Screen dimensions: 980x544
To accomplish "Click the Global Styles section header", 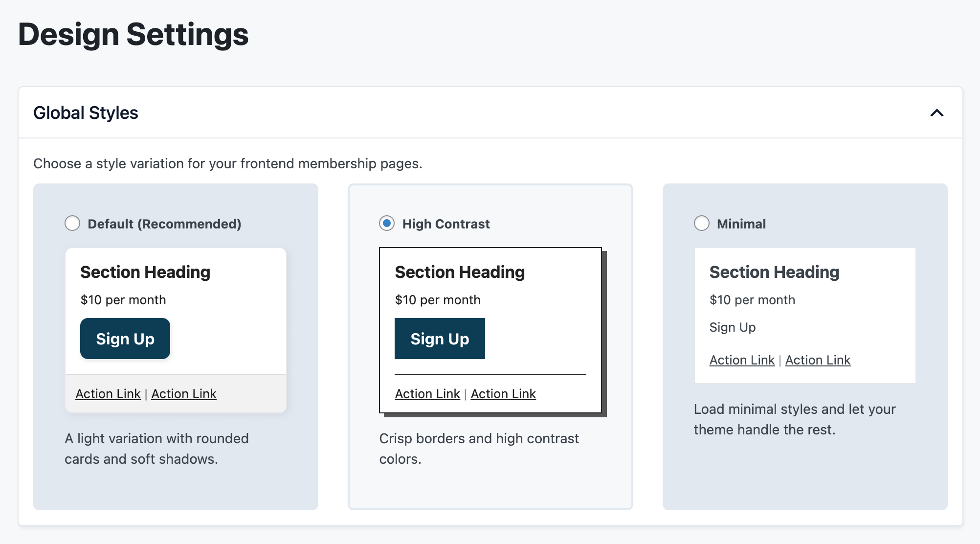I will pos(86,113).
